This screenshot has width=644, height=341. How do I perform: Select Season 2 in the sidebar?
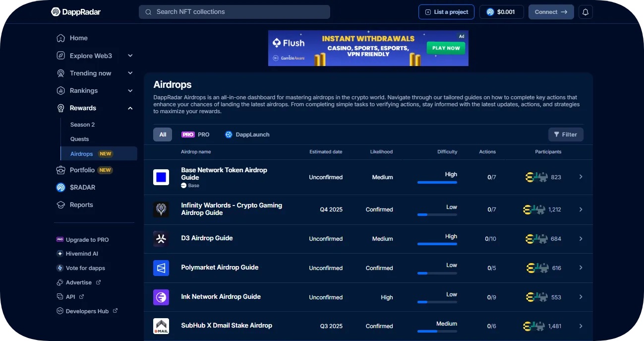pyautogui.click(x=82, y=125)
